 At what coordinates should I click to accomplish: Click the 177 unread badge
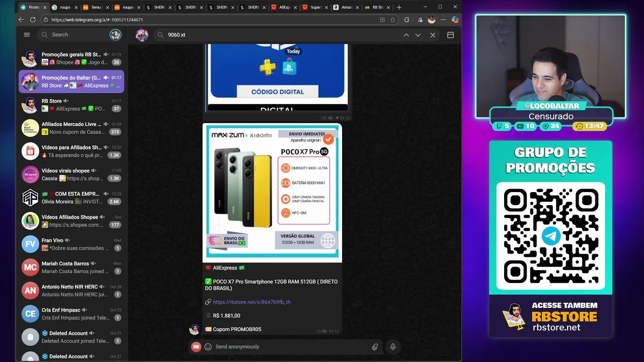[115, 225]
